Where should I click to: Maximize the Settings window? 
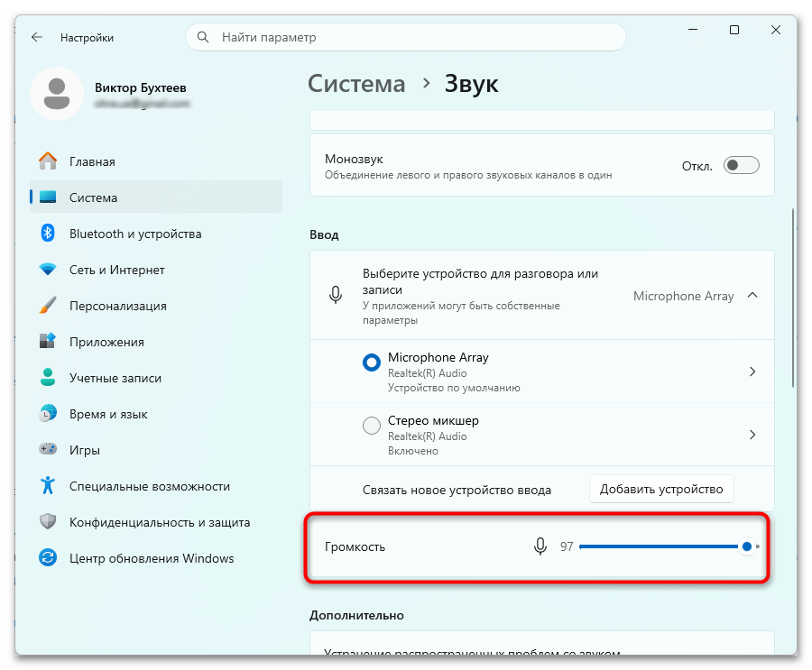click(x=734, y=30)
